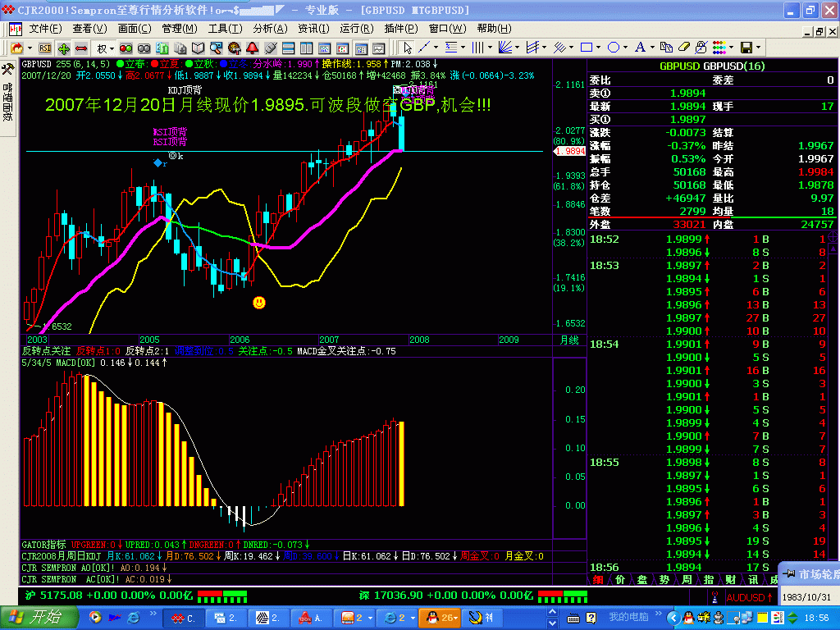Open the 权 restoration dropdown arrow
This screenshot has width=840, height=630.
pyautogui.click(x=111, y=48)
